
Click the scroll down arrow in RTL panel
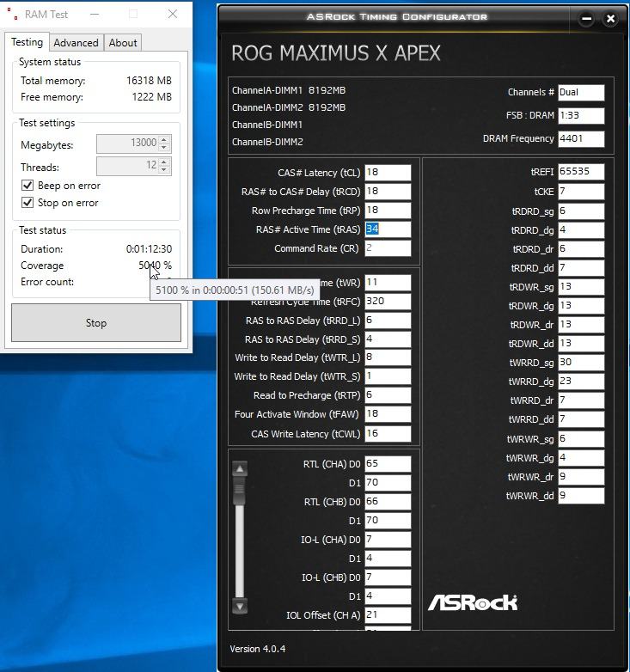click(240, 607)
